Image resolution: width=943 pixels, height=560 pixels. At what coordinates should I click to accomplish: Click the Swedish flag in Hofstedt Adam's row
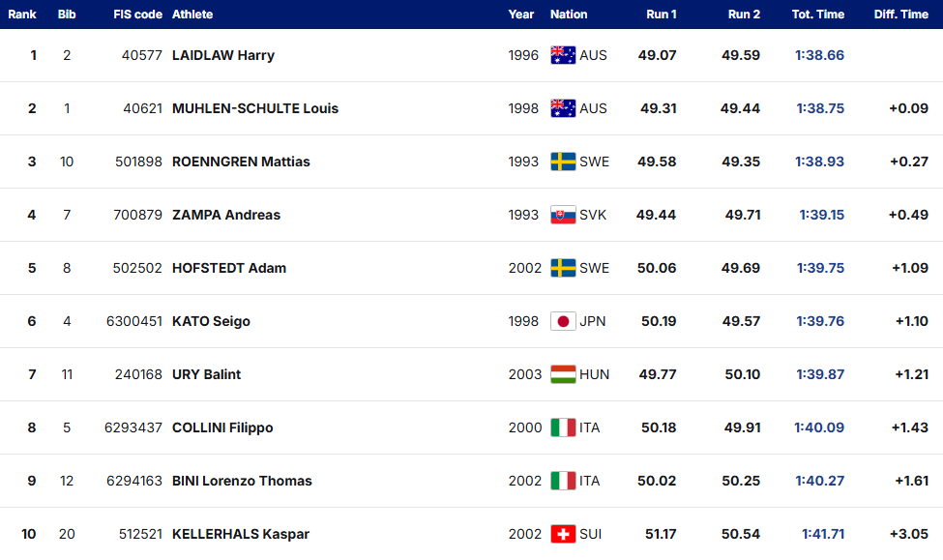click(x=563, y=268)
